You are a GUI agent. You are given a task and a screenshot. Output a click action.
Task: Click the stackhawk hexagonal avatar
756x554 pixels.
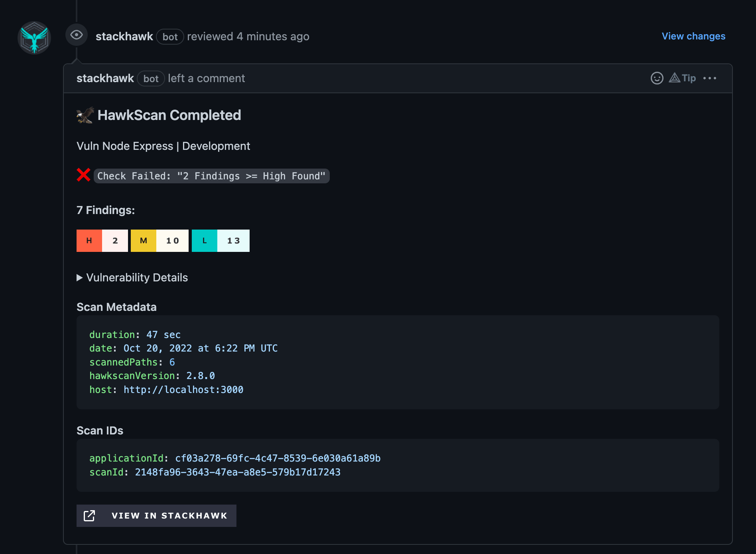tap(35, 38)
